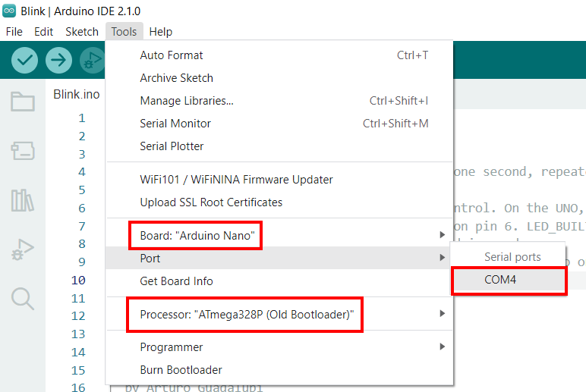Open the Help menu
The height and width of the screenshot is (392, 586).
tap(161, 32)
